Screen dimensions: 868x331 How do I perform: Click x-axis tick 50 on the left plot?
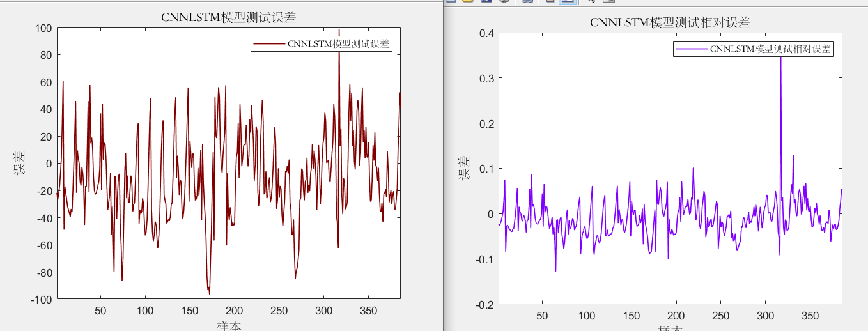click(x=101, y=311)
